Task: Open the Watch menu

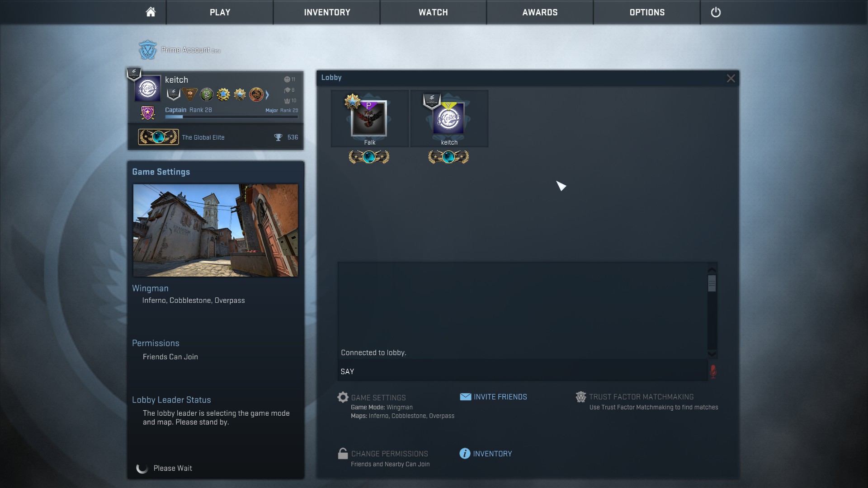Action: [433, 12]
